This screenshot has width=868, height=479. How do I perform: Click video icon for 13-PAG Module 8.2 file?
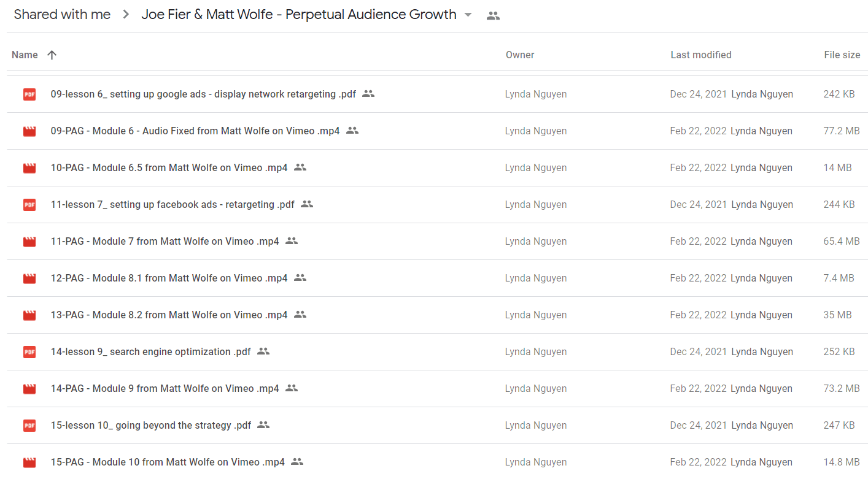(x=29, y=315)
